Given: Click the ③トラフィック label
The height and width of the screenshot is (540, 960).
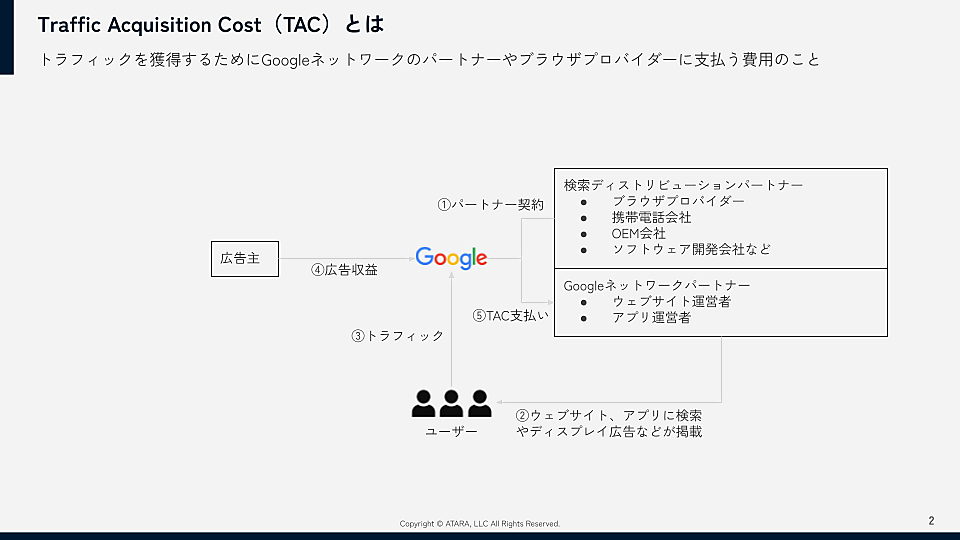Looking at the screenshot, I should tap(397, 336).
